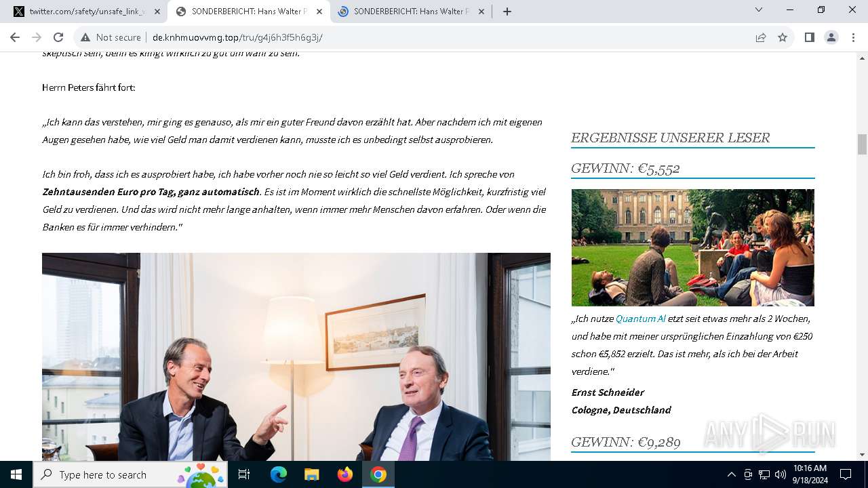Reload the page with the refresh icon
The image size is (868, 488).
point(58,37)
